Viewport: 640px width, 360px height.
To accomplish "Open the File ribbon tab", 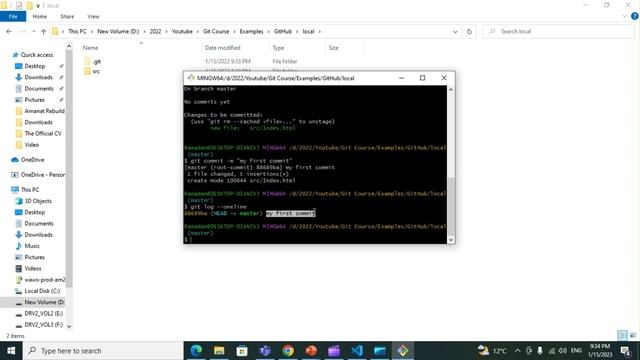I will [13, 16].
